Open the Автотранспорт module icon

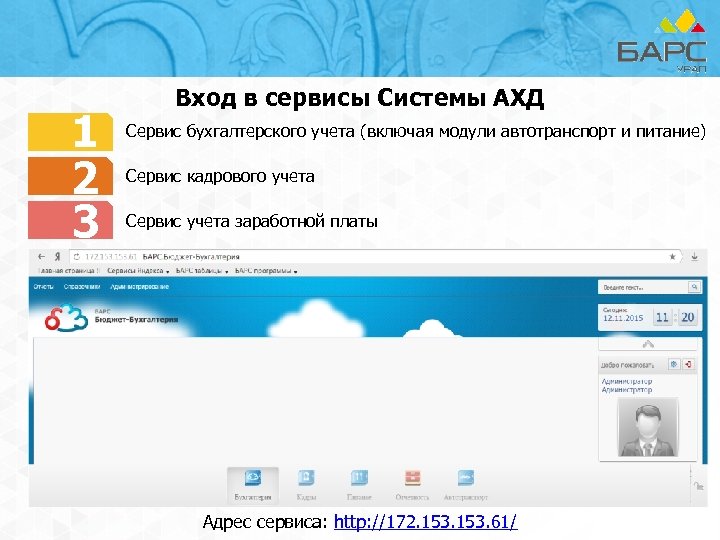[466, 485]
